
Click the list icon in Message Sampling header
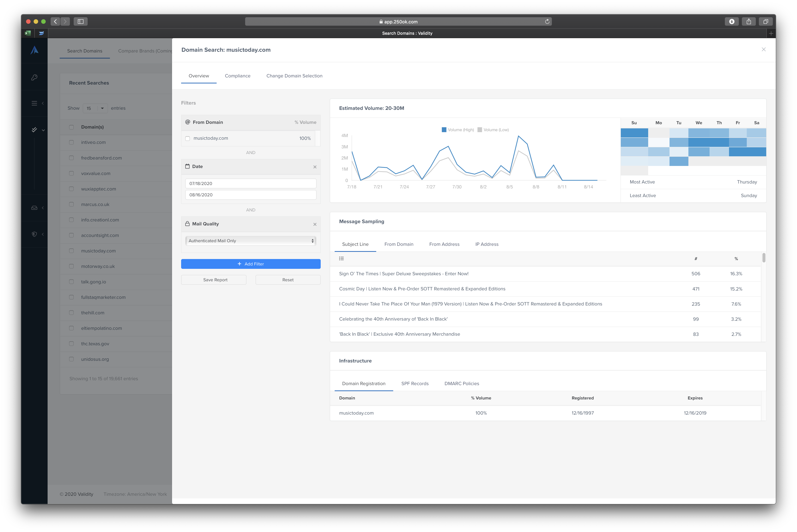pyautogui.click(x=341, y=258)
